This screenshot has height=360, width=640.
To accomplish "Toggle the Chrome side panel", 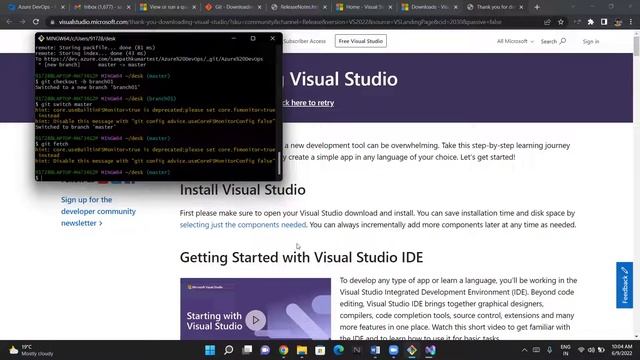I will tap(604, 22).
